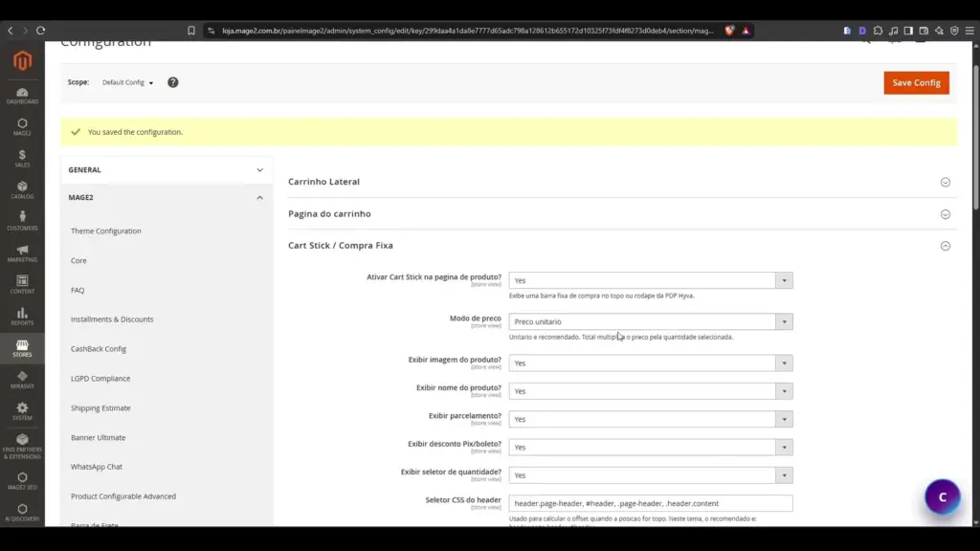This screenshot has width=980, height=551.
Task: Open the Stores sidebar menu
Action: click(x=23, y=348)
